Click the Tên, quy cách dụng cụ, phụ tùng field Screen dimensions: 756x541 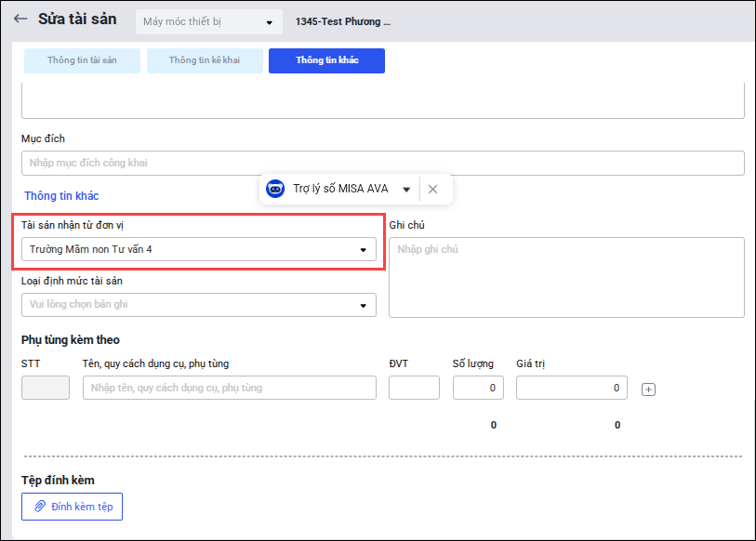coord(229,388)
